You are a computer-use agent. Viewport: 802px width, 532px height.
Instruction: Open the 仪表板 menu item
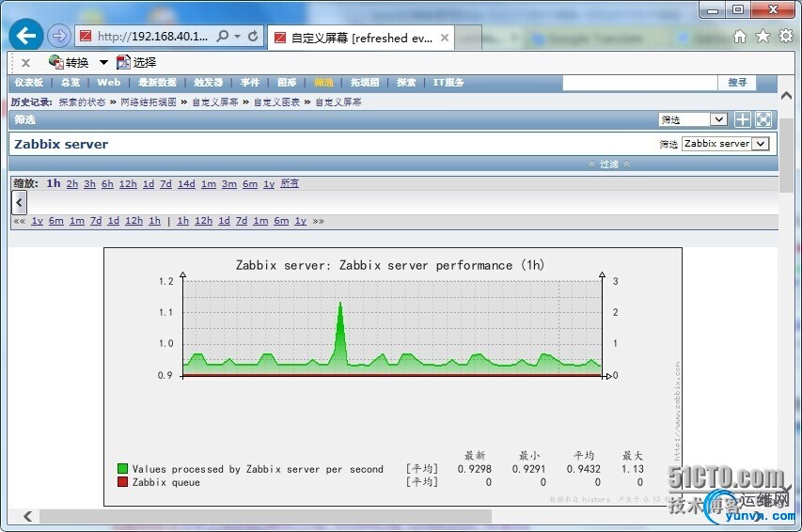tap(28, 83)
